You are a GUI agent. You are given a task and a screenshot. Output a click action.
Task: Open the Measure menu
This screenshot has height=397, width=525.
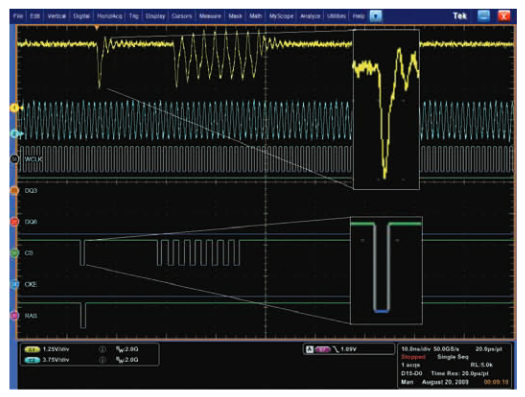tap(210, 16)
